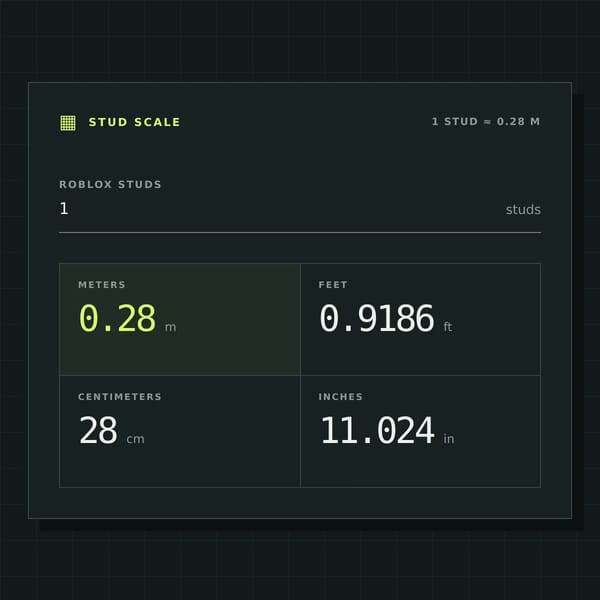Click the 11.024 inches value
The width and height of the screenshot is (600, 600).
coord(378,430)
